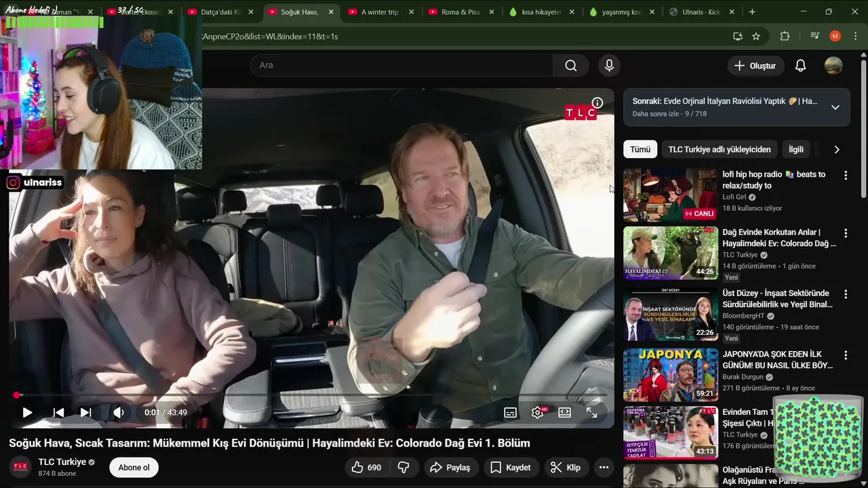Viewport: 868px width, 488px height.
Task: Click the search magnifier button
Action: pyautogui.click(x=571, y=66)
